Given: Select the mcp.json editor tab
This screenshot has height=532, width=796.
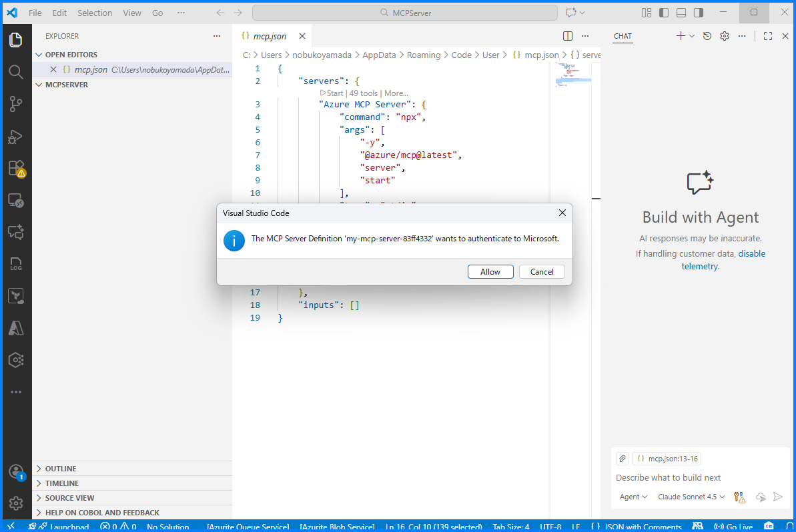Looking at the screenshot, I should 269,36.
